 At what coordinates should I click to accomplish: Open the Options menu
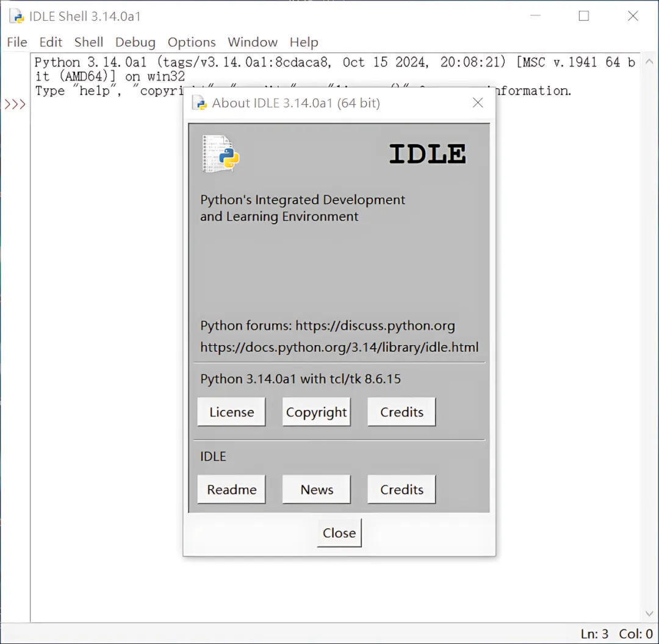[192, 42]
